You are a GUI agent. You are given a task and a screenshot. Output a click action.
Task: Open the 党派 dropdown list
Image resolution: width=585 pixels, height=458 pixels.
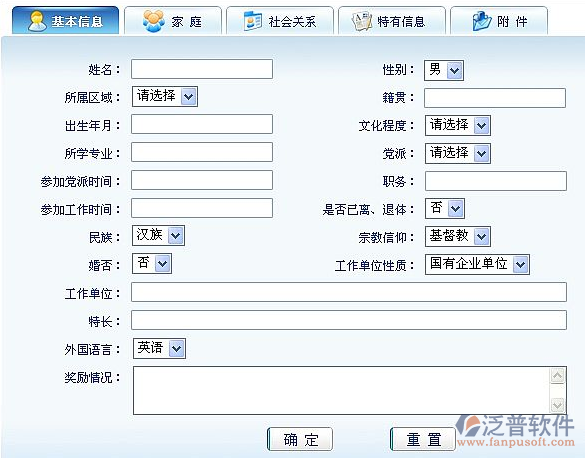tap(458, 153)
